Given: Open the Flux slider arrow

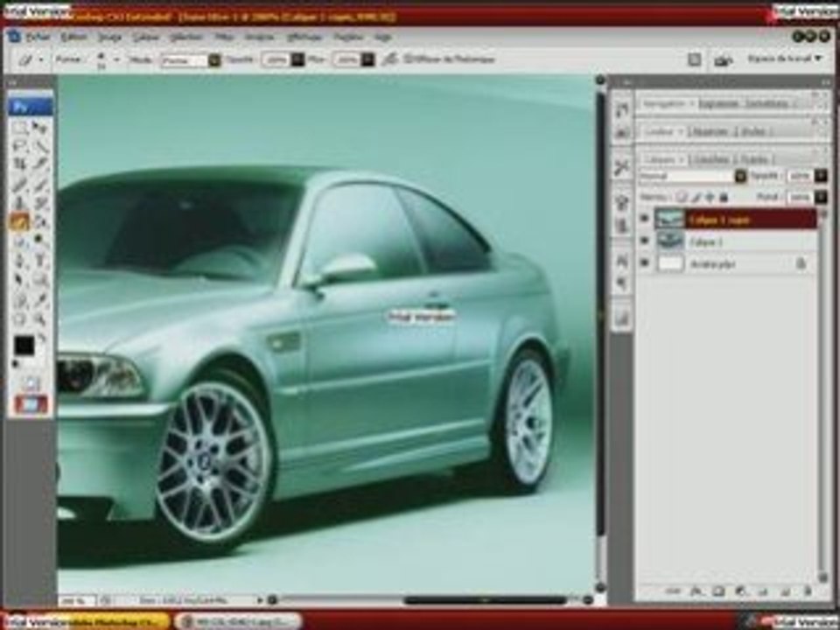Looking at the screenshot, I should click(367, 60).
